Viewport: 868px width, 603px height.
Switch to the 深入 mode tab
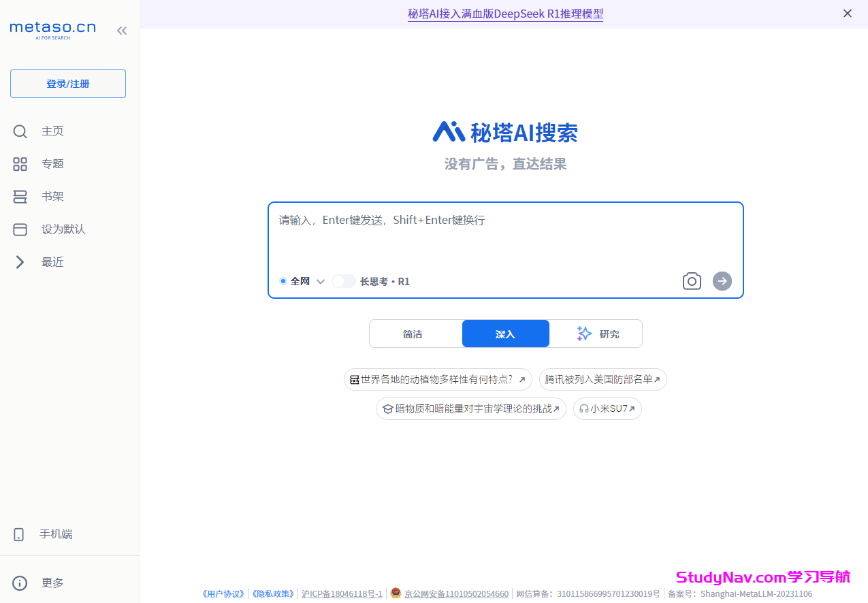(506, 333)
